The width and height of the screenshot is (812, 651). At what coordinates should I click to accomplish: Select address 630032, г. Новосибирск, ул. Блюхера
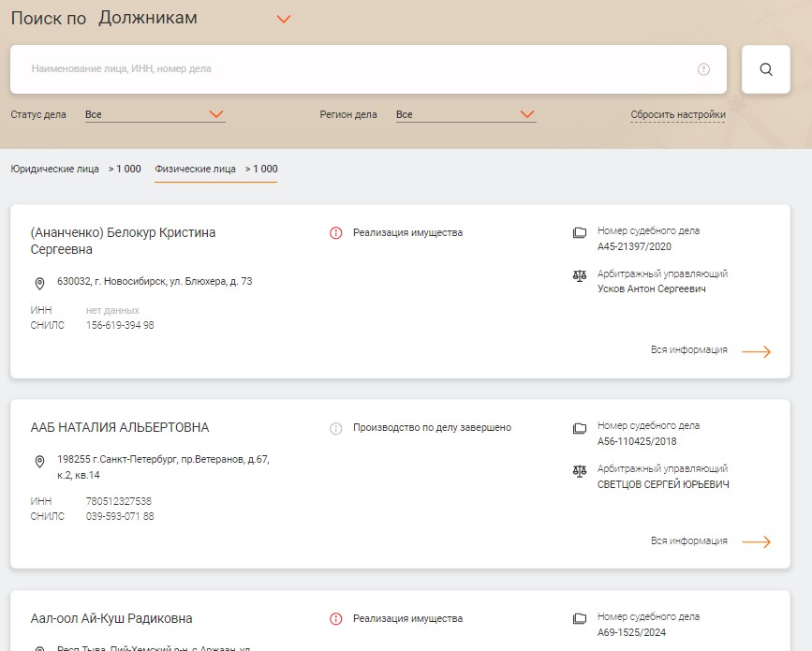click(x=155, y=281)
